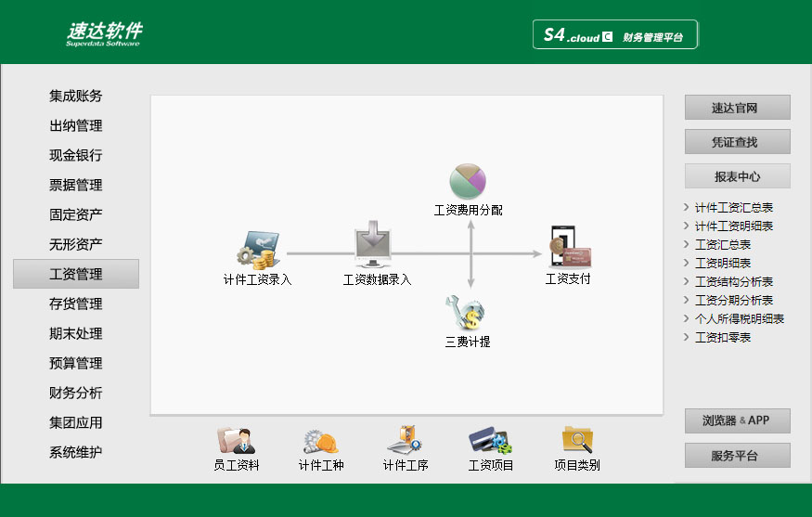
Task: Click the chevron beside 工资分期分析表
Action: click(686, 300)
